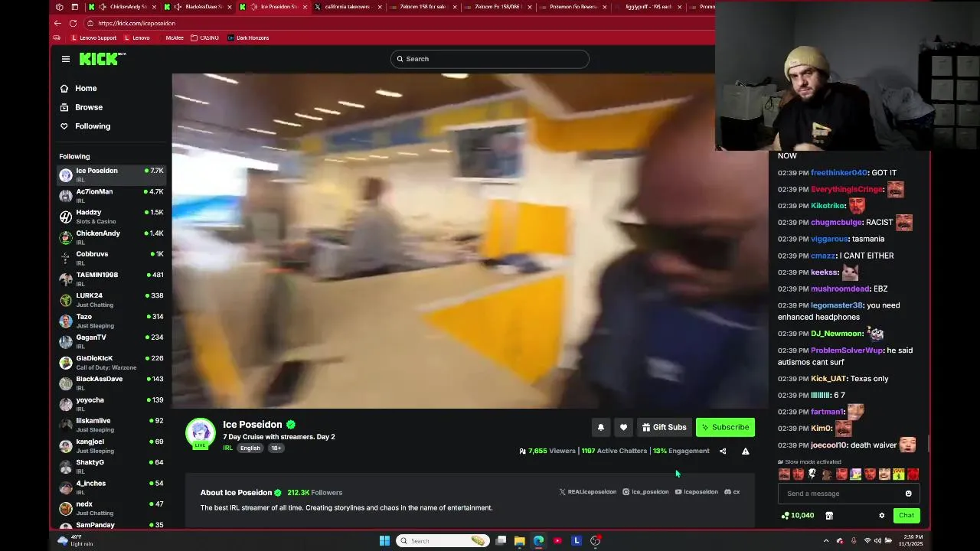980x551 pixels.
Task: Open Ac7ionMan channel in Following list
Action: (112, 196)
